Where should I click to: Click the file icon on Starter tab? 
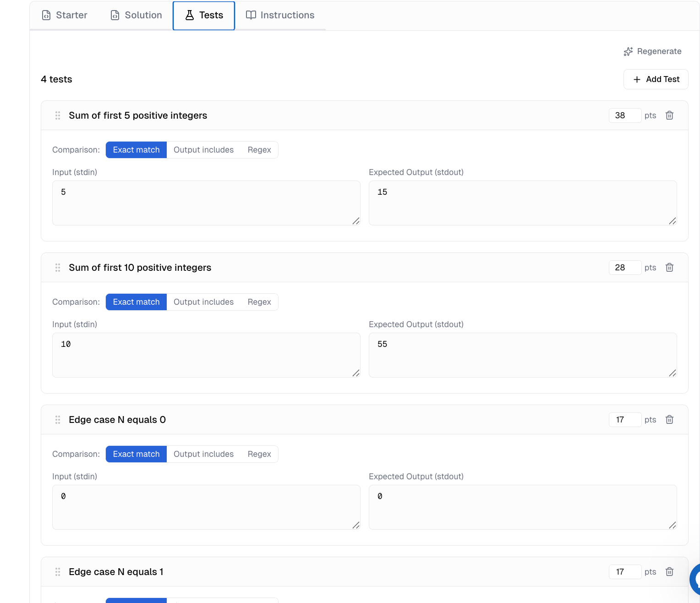pos(46,15)
